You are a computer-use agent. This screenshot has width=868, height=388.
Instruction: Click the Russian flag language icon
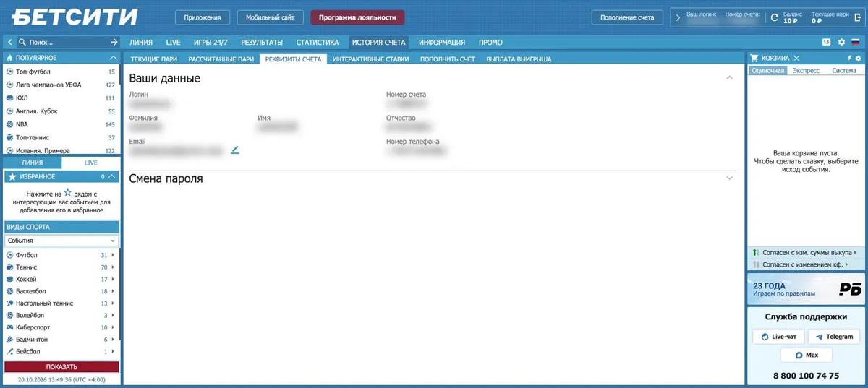tap(854, 43)
